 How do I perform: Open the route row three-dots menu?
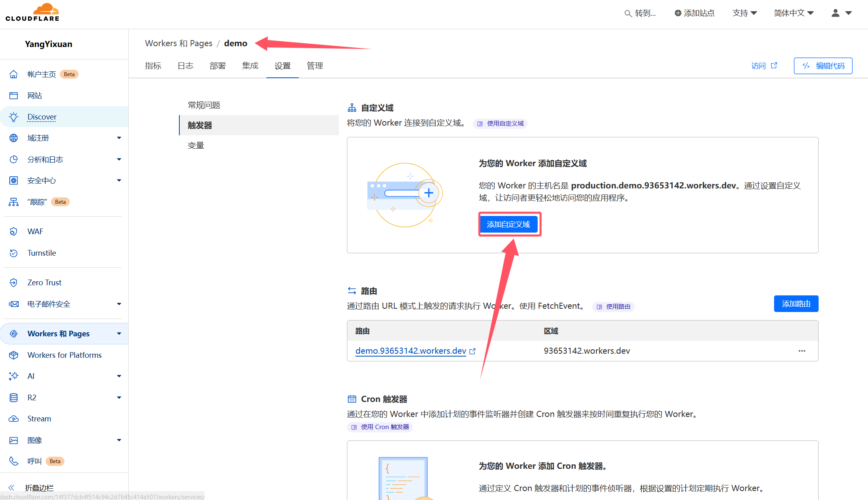[802, 351]
